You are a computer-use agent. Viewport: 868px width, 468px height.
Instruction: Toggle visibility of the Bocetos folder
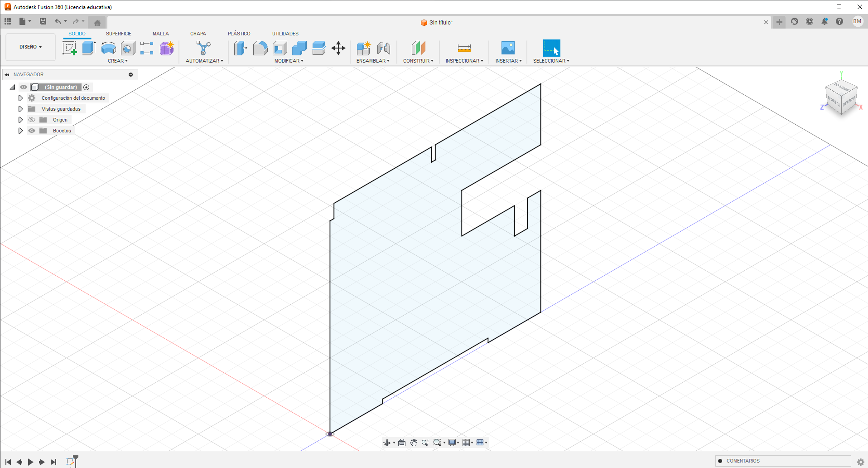coord(32,131)
